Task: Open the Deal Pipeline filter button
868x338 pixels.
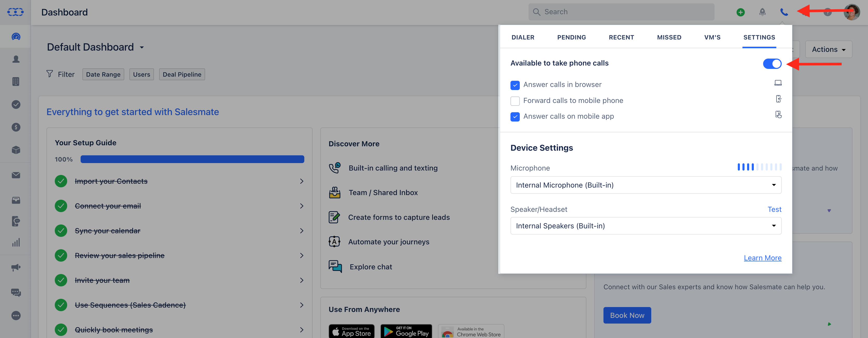Action: (182, 74)
